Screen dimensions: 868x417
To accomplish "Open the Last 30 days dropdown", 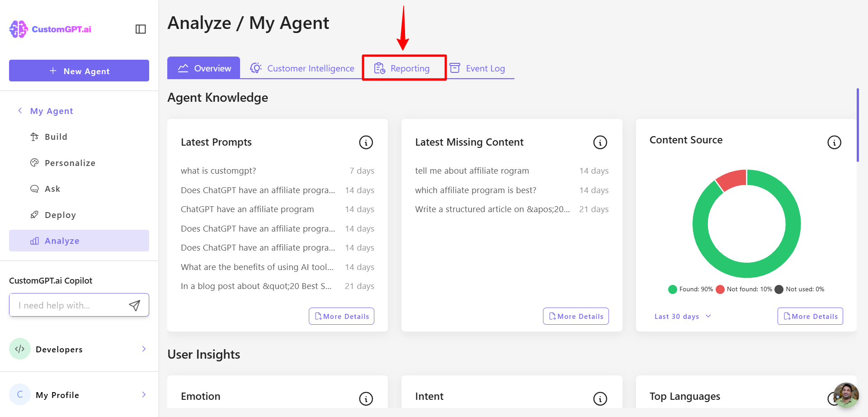I will click(x=683, y=316).
